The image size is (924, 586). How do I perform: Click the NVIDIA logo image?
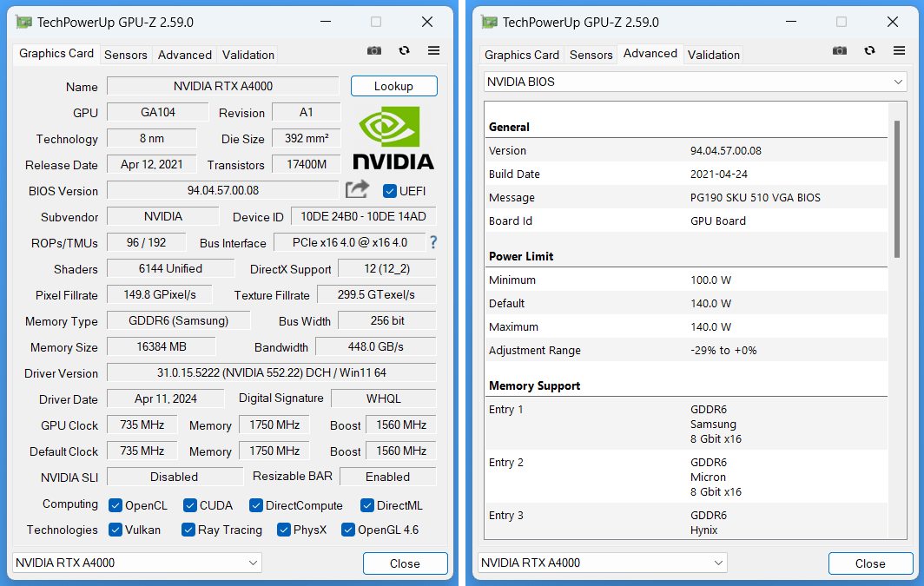[393, 138]
